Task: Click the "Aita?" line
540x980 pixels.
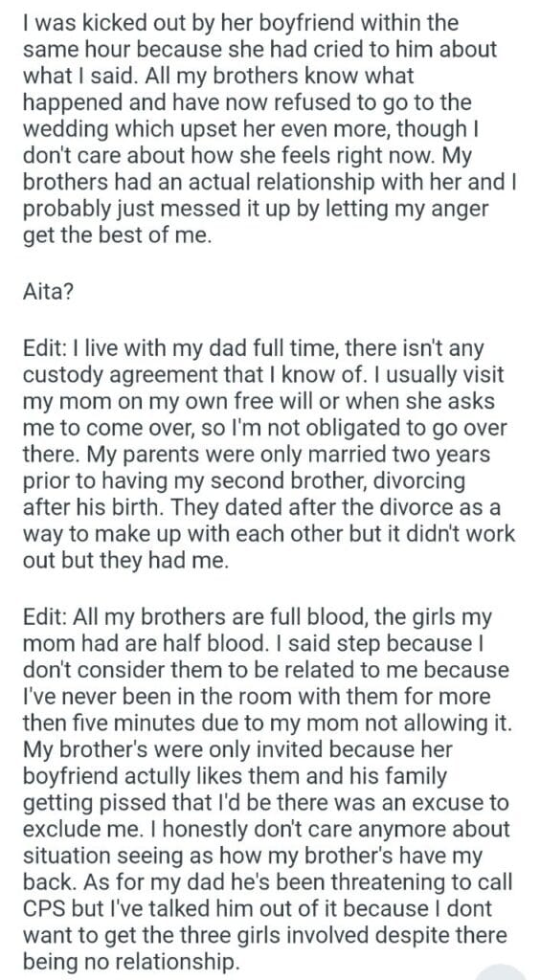Action: pos(48,293)
